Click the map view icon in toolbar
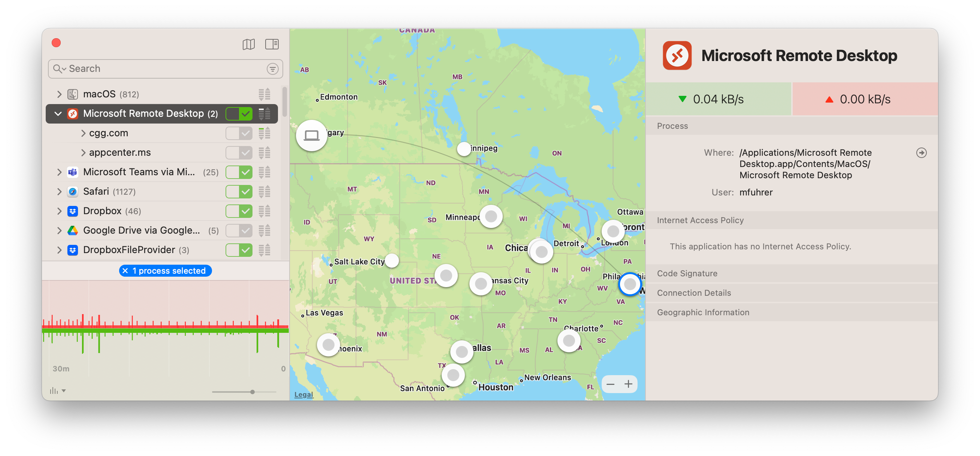Image resolution: width=980 pixels, height=456 pixels. [x=248, y=44]
